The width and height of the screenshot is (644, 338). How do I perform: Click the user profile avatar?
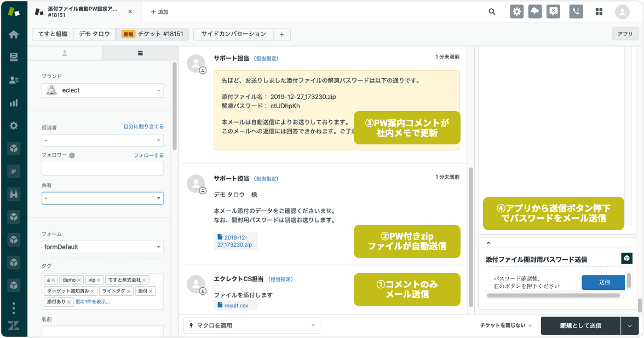coord(622,11)
